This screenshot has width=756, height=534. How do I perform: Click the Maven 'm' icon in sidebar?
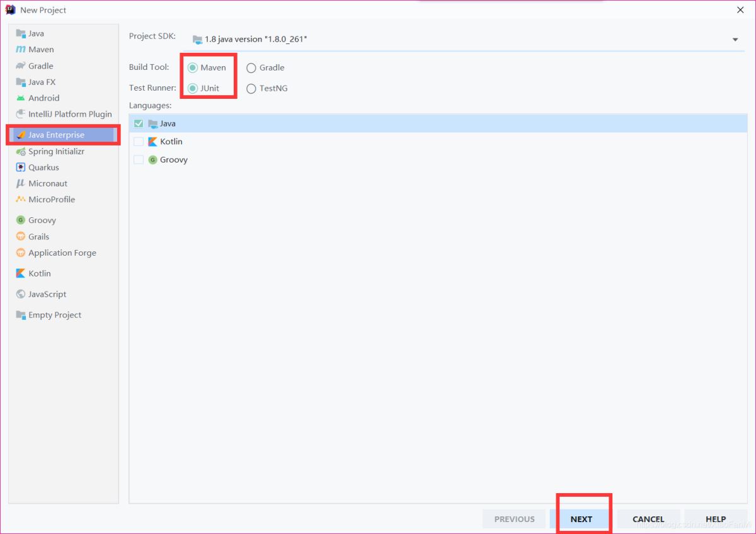[21, 49]
